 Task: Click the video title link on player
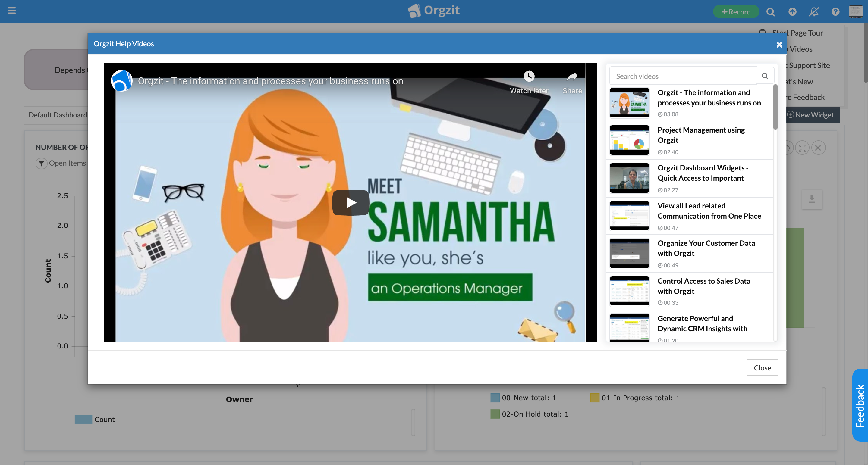(270, 81)
